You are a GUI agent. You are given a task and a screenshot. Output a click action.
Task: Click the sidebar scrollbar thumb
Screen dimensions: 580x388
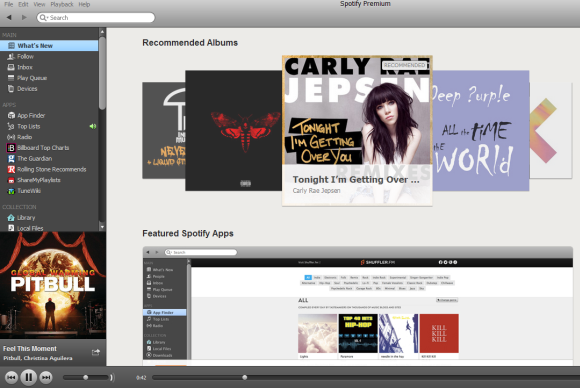[102, 73]
